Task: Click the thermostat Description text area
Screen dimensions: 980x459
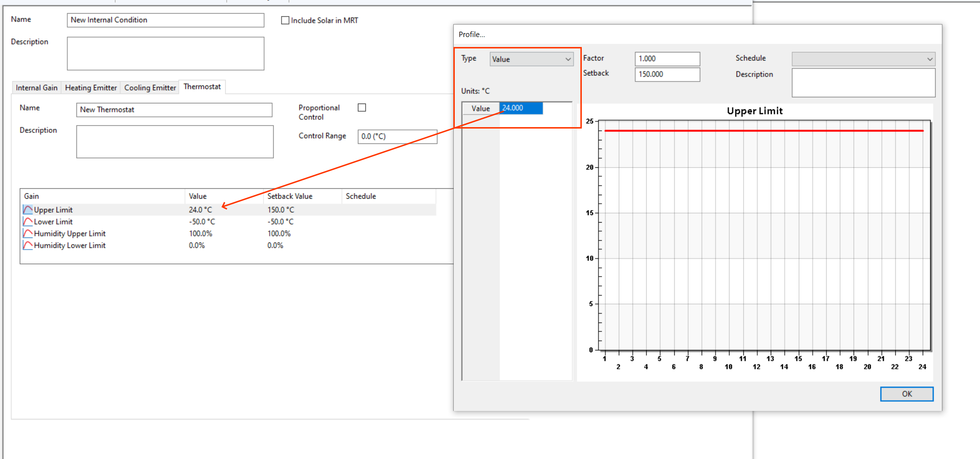Action: click(175, 142)
